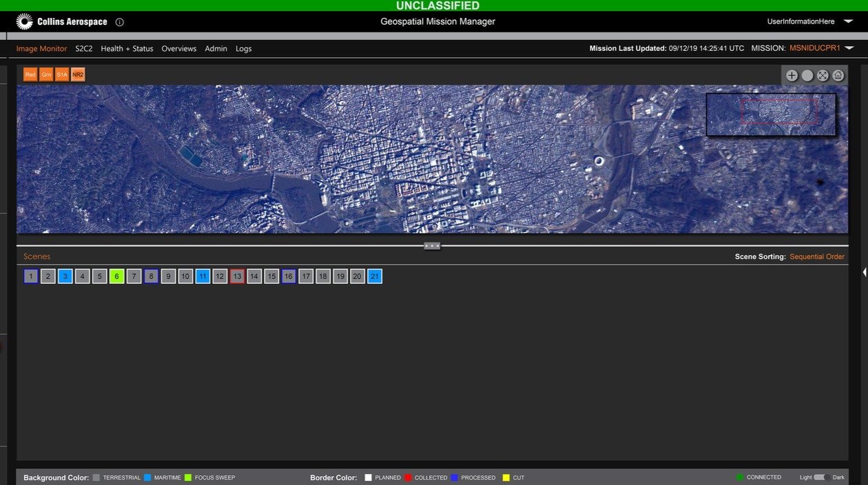Click the info icon beside Collins Aerospace
The width and height of the screenshot is (868, 485).
coord(120,22)
